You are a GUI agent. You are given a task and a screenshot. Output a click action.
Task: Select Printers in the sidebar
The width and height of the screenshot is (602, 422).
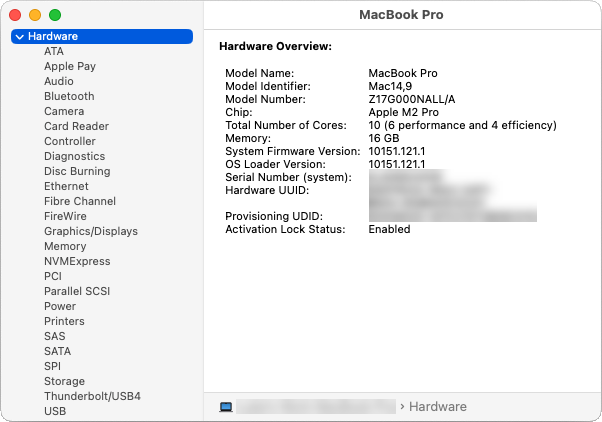click(x=64, y=321)
